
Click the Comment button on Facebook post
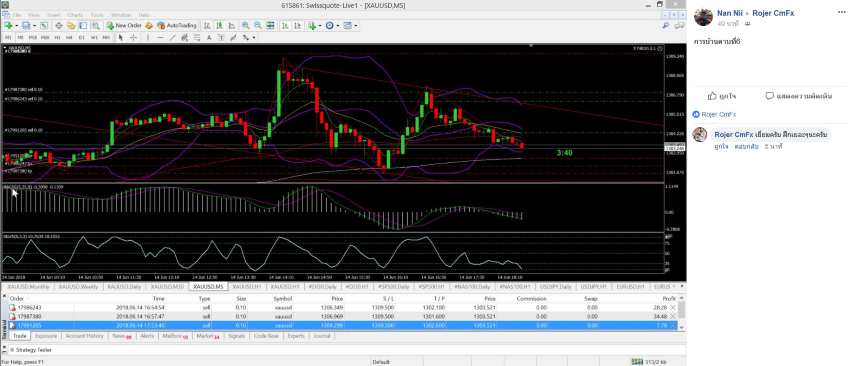click(798, 96)
